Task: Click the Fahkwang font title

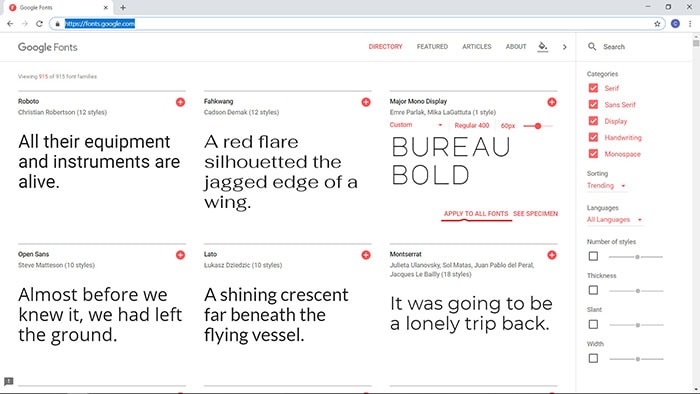Action: tap(218, 101)
